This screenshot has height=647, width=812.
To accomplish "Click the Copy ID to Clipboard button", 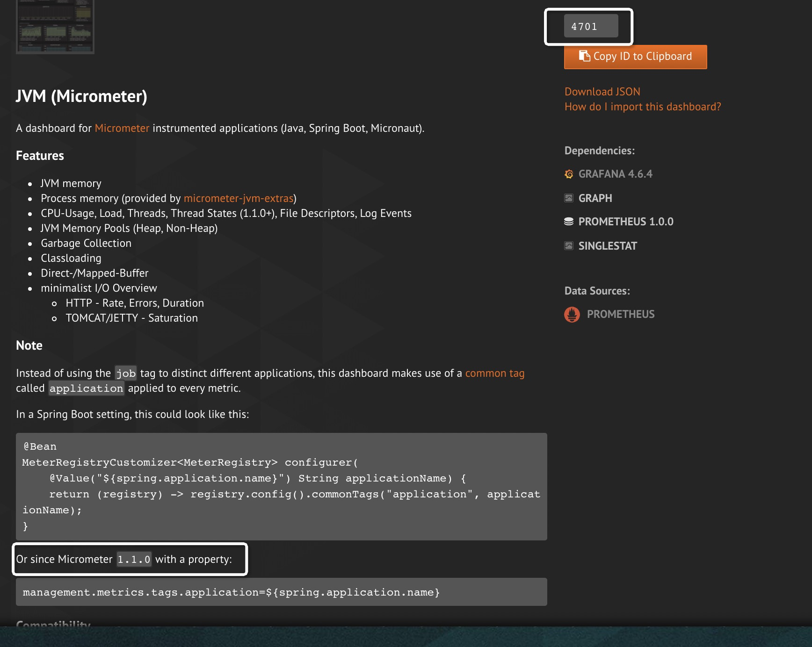I will point(635,57).
